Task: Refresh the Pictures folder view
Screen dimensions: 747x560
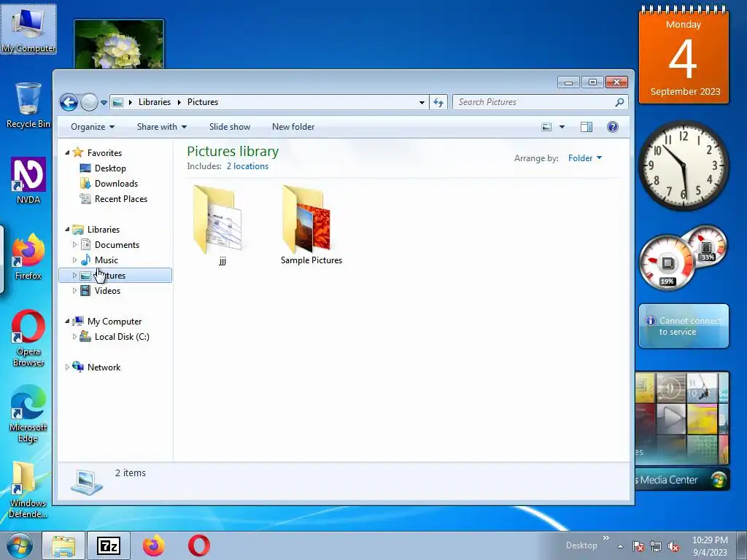Action: 438,102
